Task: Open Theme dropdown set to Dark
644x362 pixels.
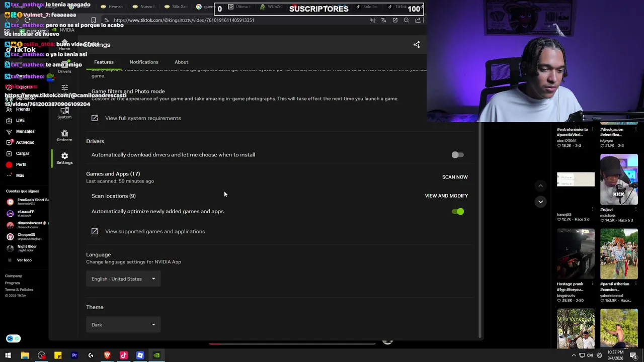Action: point(123,325)
